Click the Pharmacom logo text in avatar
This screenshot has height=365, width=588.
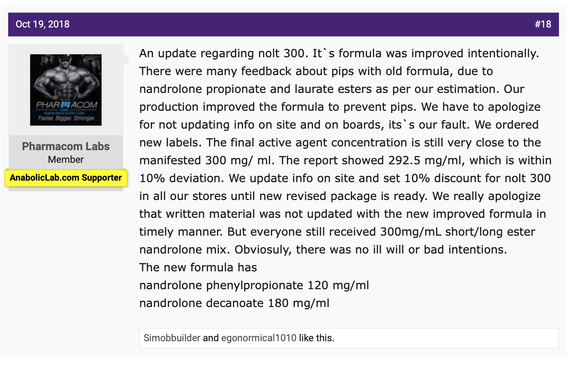[66, 105]
